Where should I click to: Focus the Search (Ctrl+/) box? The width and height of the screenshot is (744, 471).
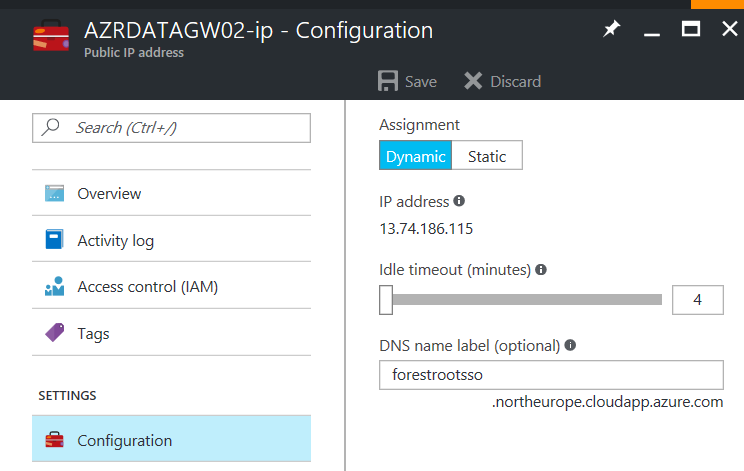click(171, 128)
